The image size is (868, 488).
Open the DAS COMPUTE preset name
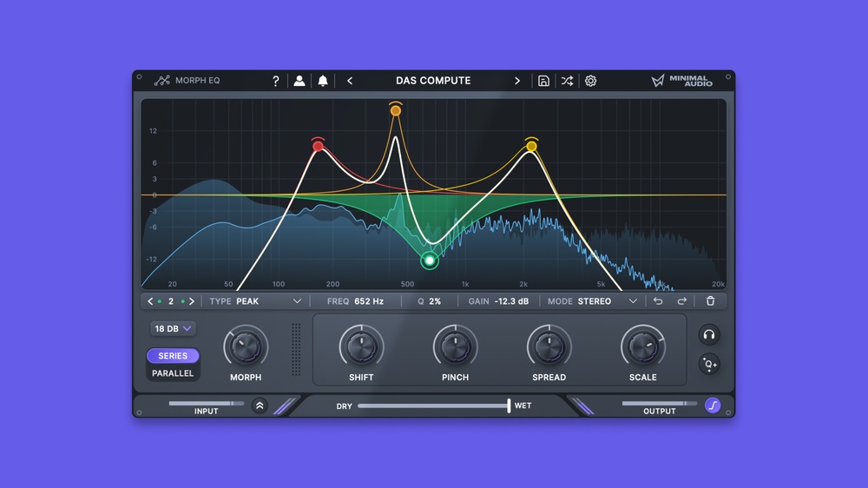coord(433,81)
